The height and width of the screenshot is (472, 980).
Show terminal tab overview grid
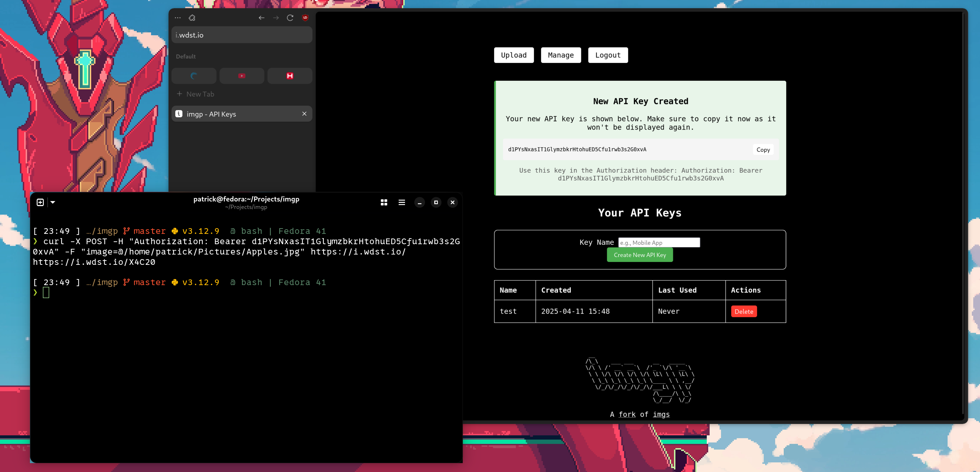point(384,203)
